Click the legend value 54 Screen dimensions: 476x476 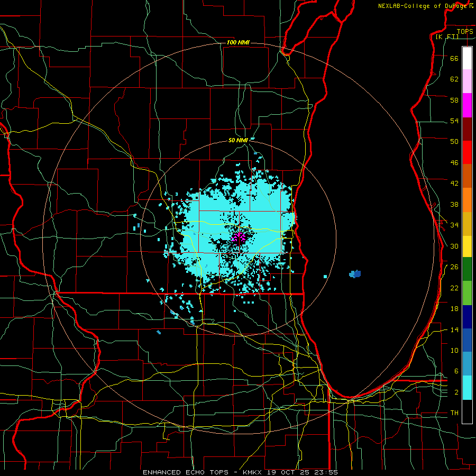pos(454,121)
